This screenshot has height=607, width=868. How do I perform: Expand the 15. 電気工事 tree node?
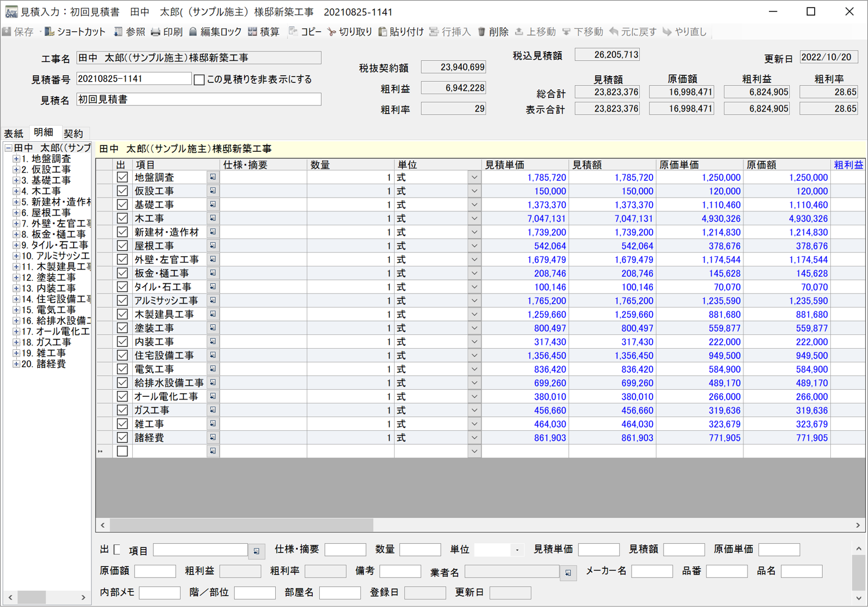(x=16, y=310)
